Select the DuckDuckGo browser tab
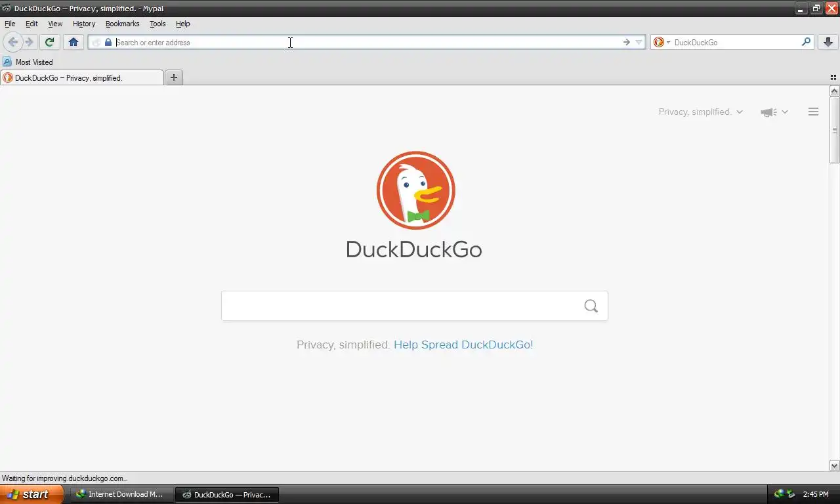This screenshot has width=840, height=504. [x=82, y=77]
